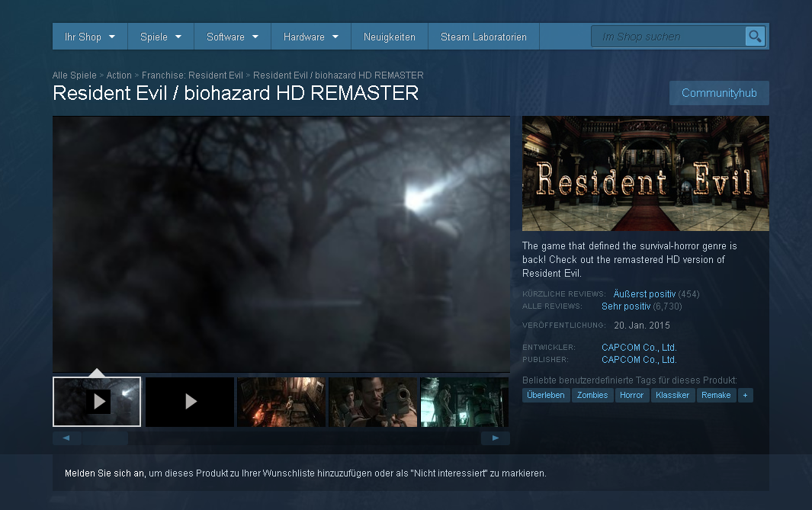The image size is (812, 510).
Task: Click the search magnifier icon
Action: coord(755,37)
